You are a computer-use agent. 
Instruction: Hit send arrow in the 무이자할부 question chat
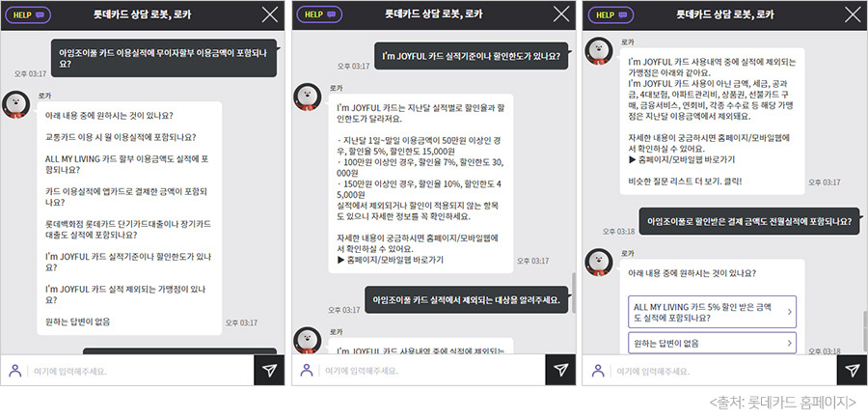pos(269,370)
